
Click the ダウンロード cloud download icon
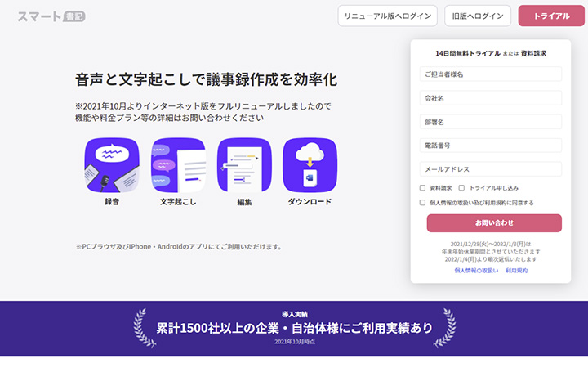tap(310, 165)
